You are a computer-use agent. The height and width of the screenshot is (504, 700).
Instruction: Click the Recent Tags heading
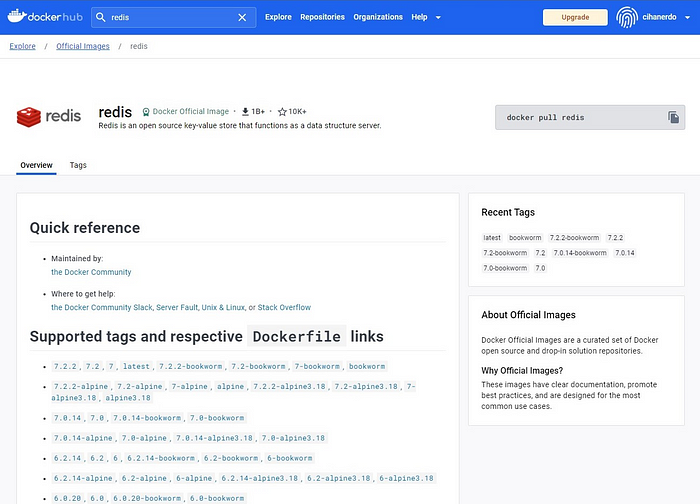coord(508,212)
